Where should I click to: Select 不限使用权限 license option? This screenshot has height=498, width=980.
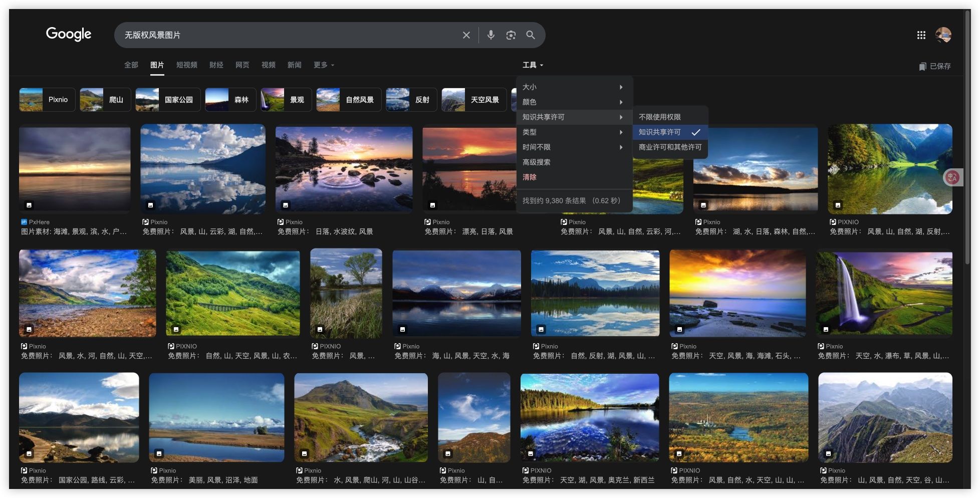pyautogui.click(x=659, y=117)
